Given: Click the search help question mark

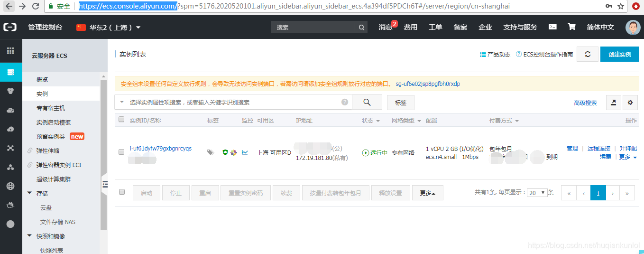Looking at the screenshot, I should pyautogui.click(x=345, y=102).
